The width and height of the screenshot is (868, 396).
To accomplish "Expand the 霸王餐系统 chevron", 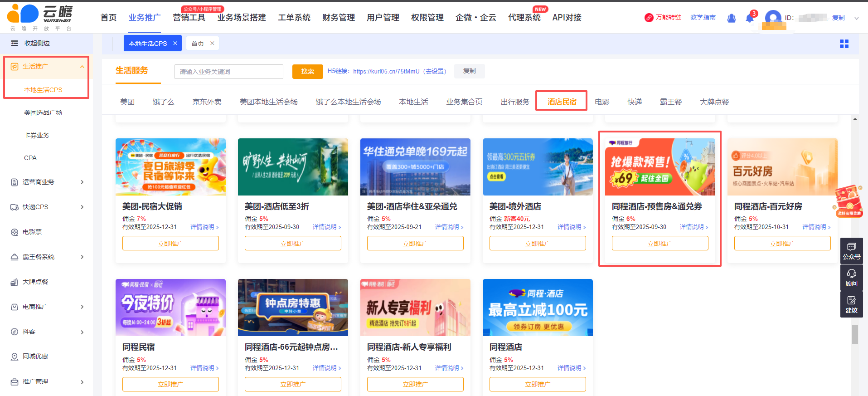I will (82, 257).
